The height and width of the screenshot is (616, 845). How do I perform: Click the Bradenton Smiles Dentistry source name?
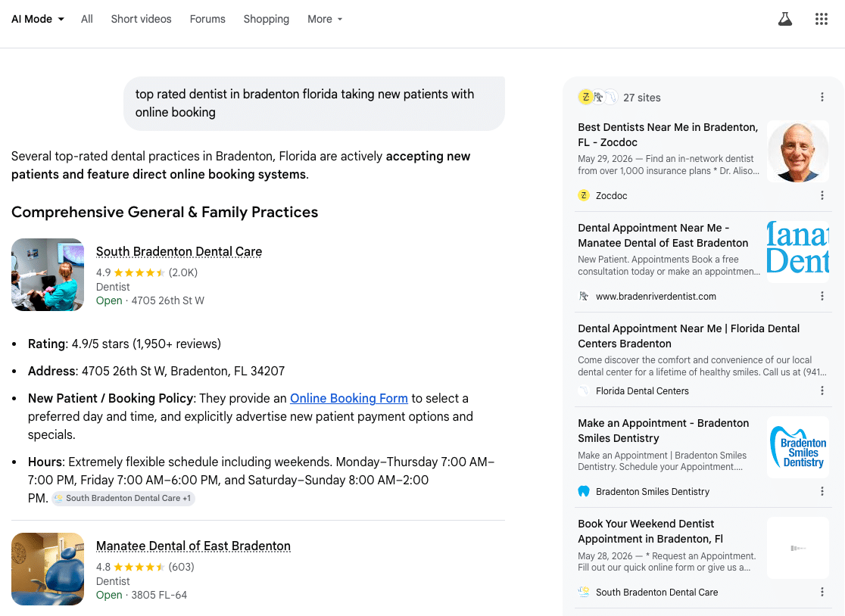click(x=652, y=492)
